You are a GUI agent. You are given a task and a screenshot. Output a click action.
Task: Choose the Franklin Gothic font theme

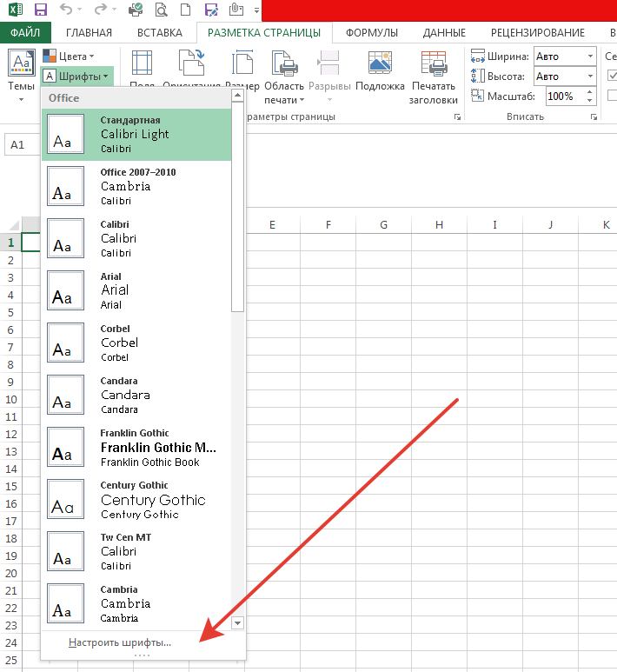click(x=136, y=447)
